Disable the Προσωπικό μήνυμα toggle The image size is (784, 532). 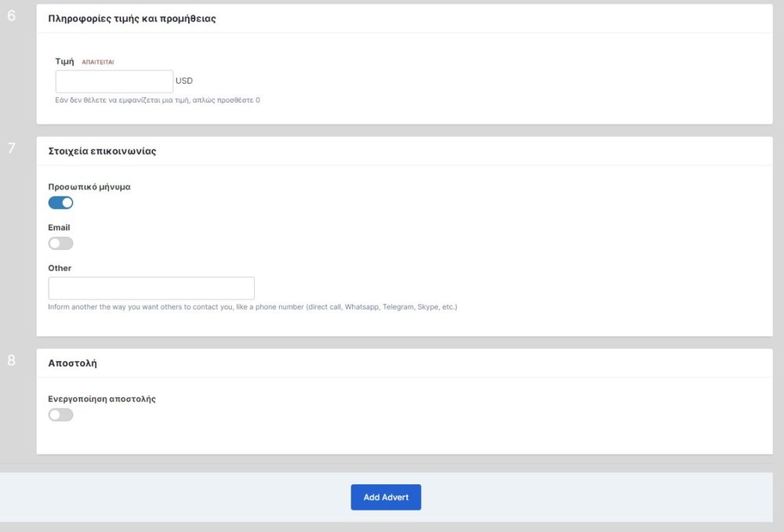point(60,203)
